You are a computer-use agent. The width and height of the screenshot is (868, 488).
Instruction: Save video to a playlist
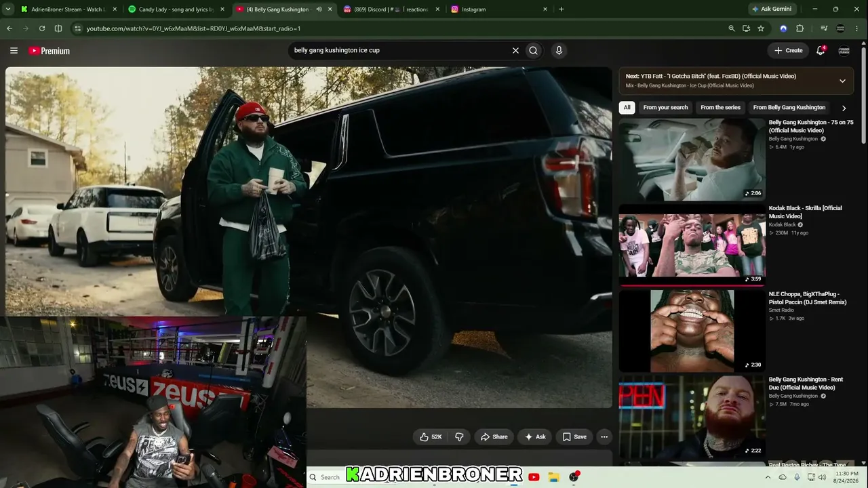574,437
